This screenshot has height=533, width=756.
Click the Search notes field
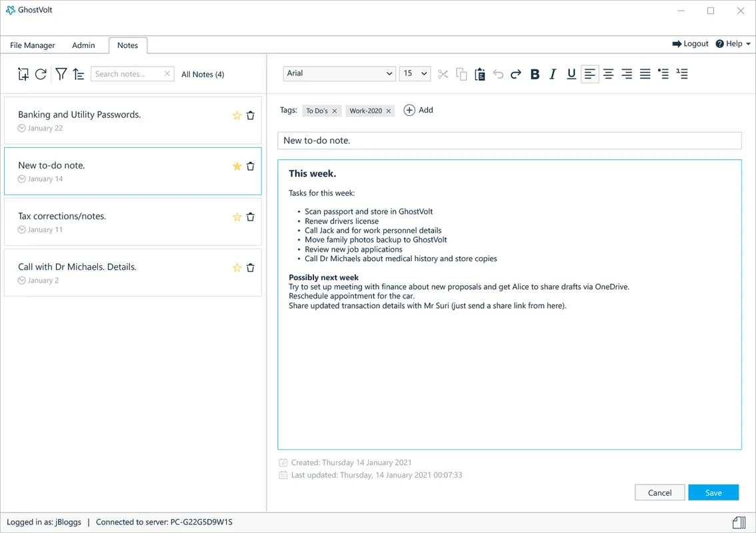click(x=128, y=74)
